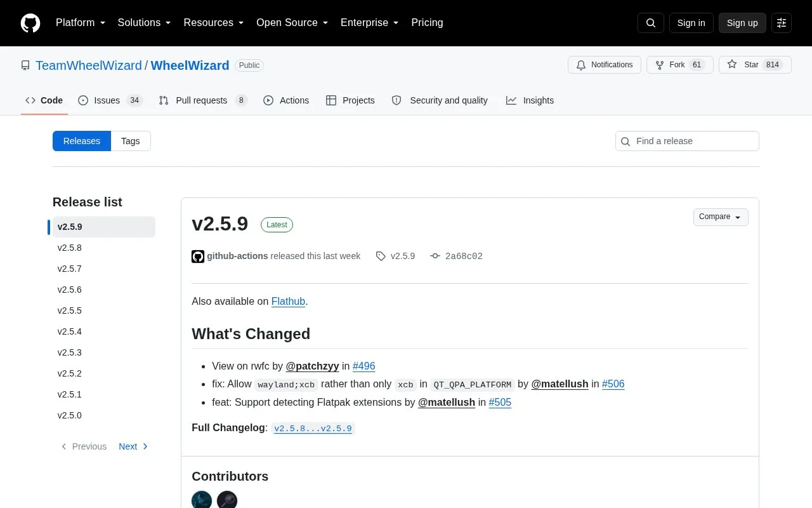Open commit 2a68c02
812x508 pixels.
456,257
